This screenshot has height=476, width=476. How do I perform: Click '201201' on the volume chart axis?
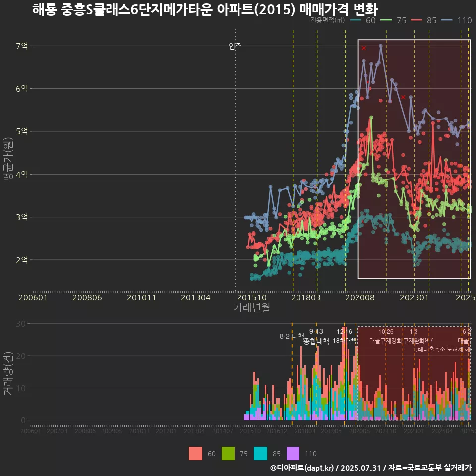pos(166,431)
